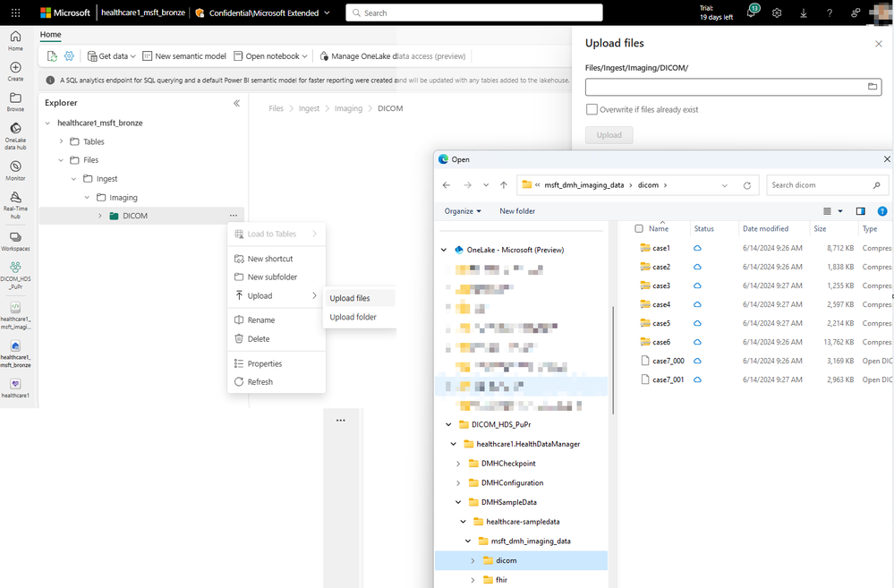The image size is (894, 588).
Task: Click the share feedback icon in top bar
Action: click(x=856, y=13)
